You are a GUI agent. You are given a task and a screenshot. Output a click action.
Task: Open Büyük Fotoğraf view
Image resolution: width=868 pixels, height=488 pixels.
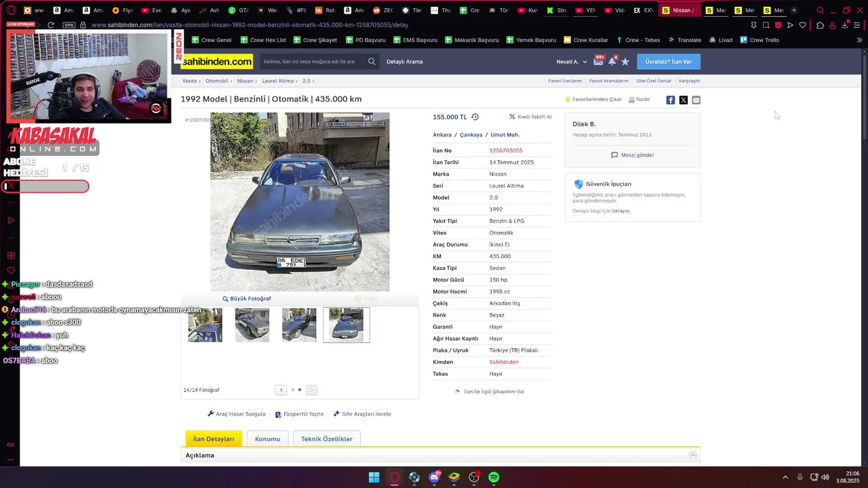click(247, 298)
